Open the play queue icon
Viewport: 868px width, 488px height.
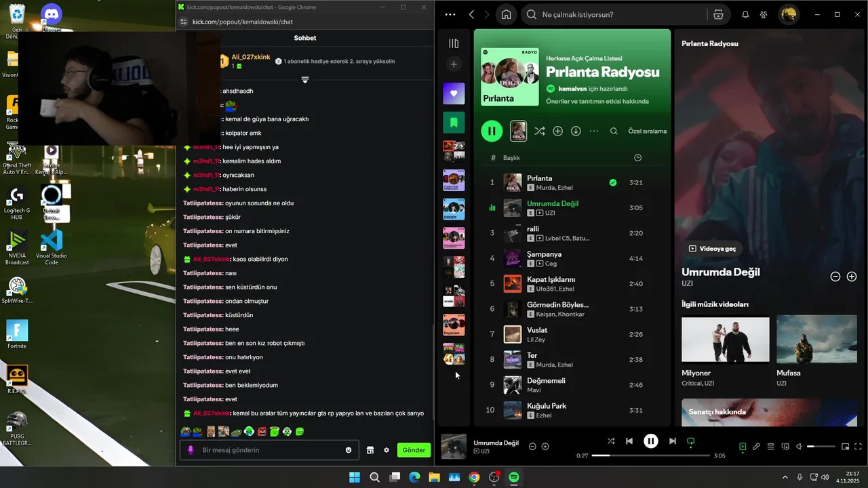770,447
